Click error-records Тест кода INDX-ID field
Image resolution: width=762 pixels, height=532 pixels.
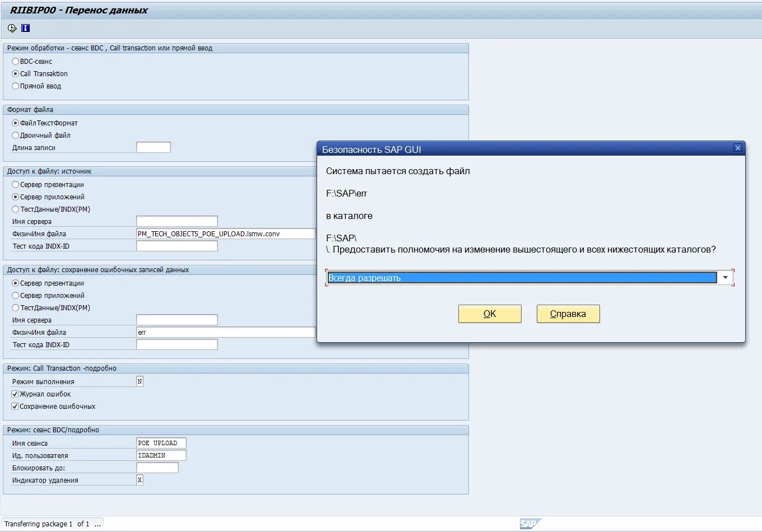coord(177,344)
